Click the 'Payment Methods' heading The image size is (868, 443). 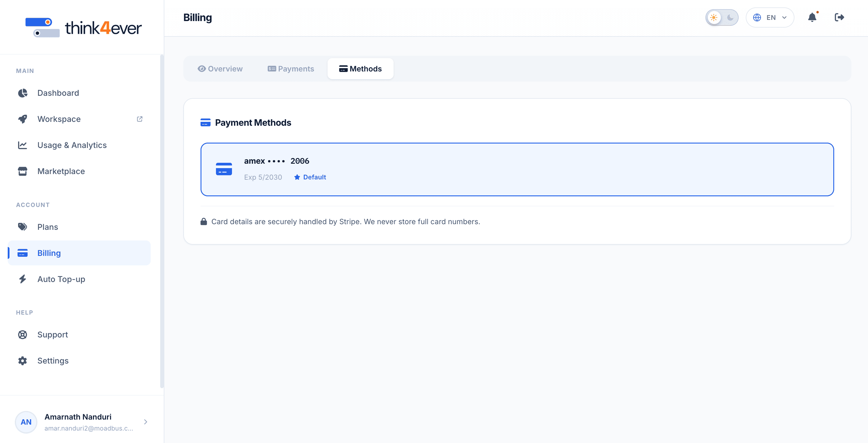[253, 123]
